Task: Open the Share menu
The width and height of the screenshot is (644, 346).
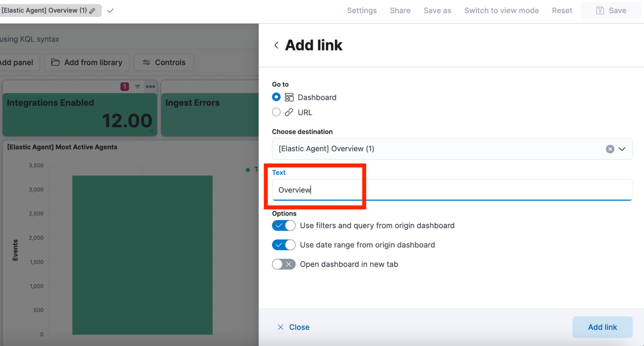Action: [x=400, y=11]
